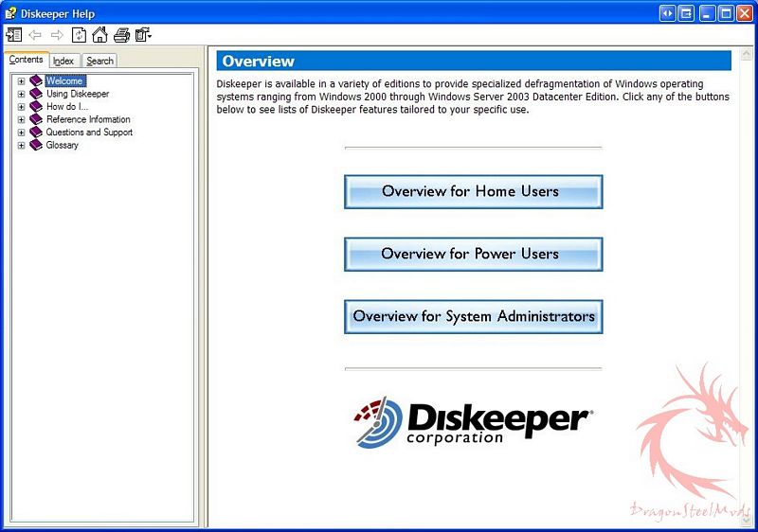Click the book icon next to Using Diskeeper
Viewport: 758px width, 532px height.
click(x=36, y=94)
